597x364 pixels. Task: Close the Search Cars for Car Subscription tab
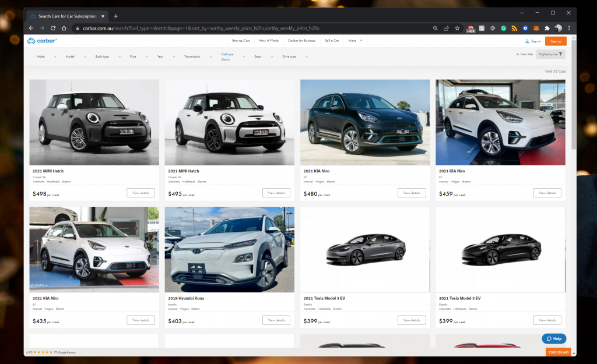[103, 16]
